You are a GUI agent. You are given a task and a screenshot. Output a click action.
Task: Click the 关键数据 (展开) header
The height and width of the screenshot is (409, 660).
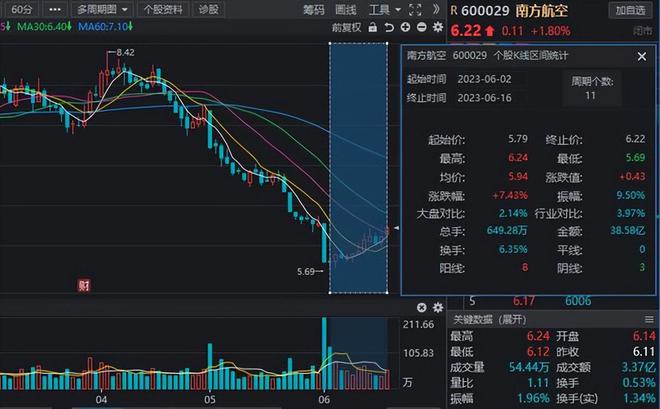[490, 320]
